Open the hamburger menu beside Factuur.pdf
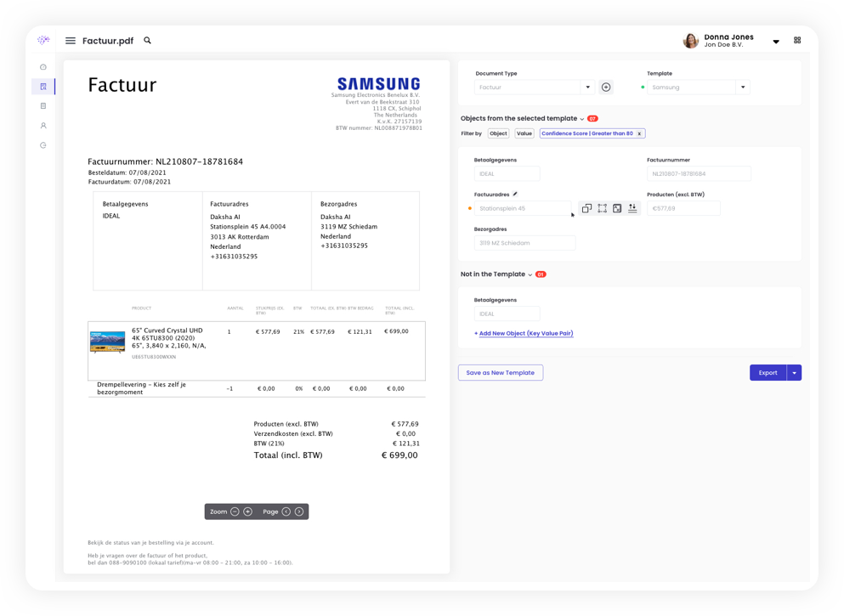Image resolution: width=844 pixels, height=616 pixels. [71, 41]
